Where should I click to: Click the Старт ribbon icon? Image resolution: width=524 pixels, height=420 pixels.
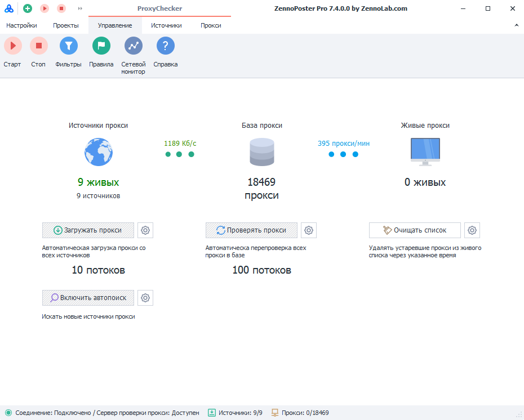(12, 46)
